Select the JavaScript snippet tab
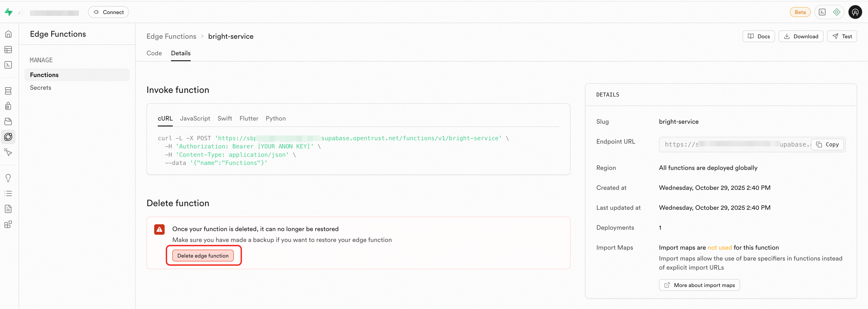Screen dimensions: 868x309 (x=195, y=118)
